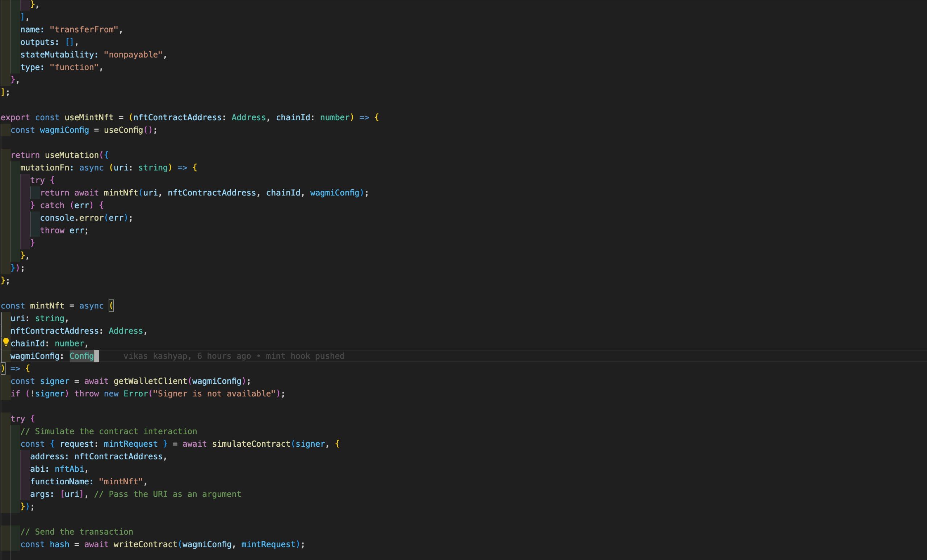
Task: Click 'console.error' in catch block
Action: [72, 218]
